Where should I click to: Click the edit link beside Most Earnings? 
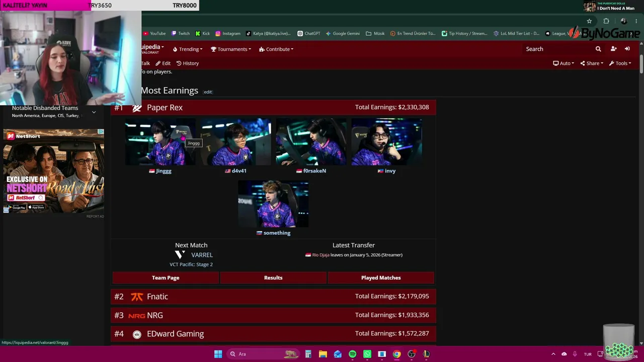pos(208,92)
